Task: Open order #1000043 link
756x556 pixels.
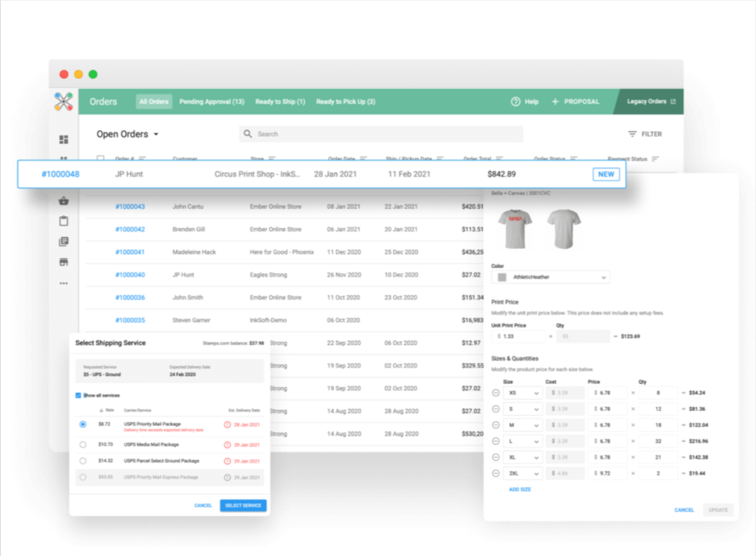Action: tap(130, 207)
